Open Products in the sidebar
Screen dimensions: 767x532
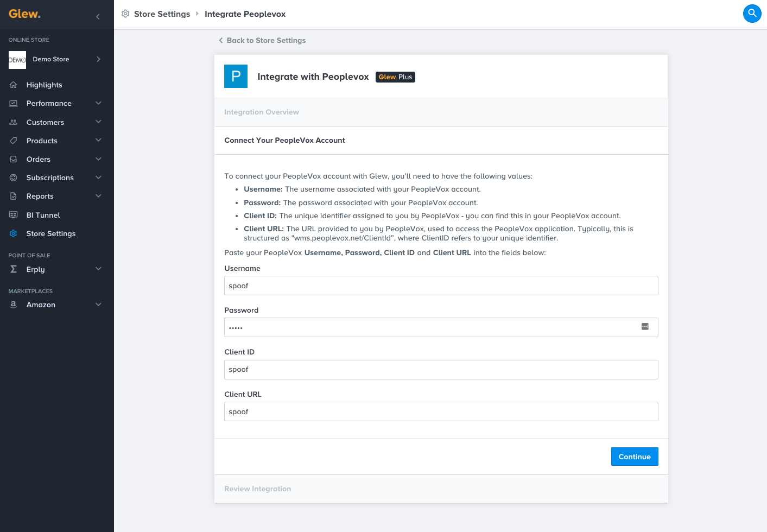tap(42, 141)
